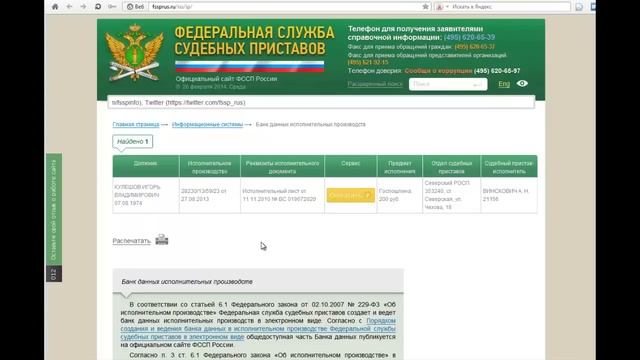Navigate back with the browser arrow
640x360 pixels.
(x=69, y=7)
